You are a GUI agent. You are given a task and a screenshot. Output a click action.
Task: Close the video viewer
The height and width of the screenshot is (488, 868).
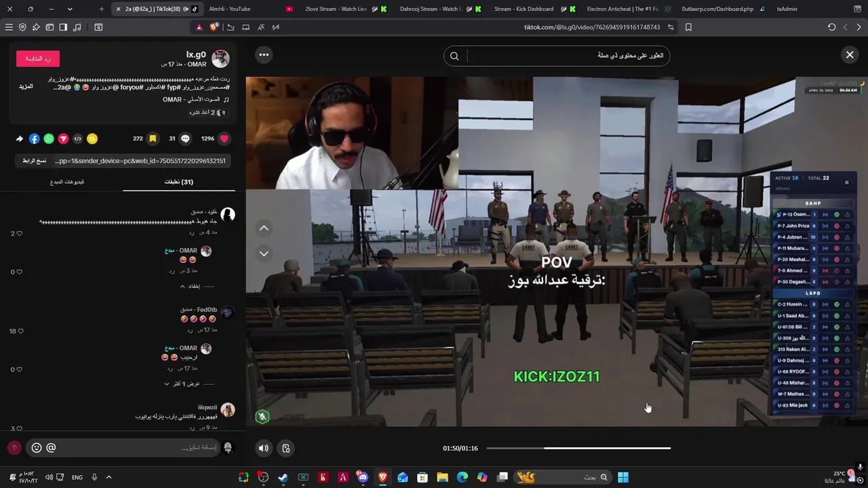(x=850, y=55)
